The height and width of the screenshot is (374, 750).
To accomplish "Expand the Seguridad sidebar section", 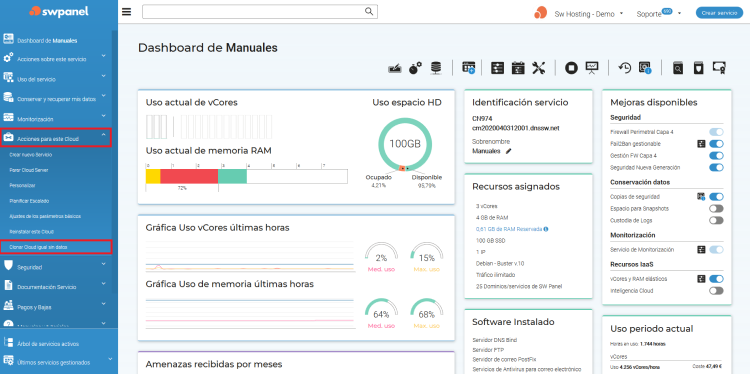I will pyautogui.click(x=56, y=267).
